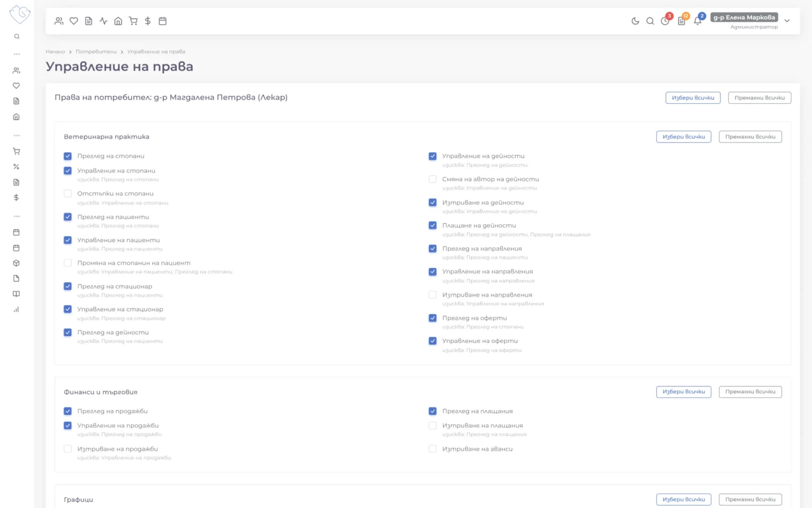This screenshot has width=812, height=508.
Task: Open the percent discounts icon in the sidebar
Action: pos(16,167)
